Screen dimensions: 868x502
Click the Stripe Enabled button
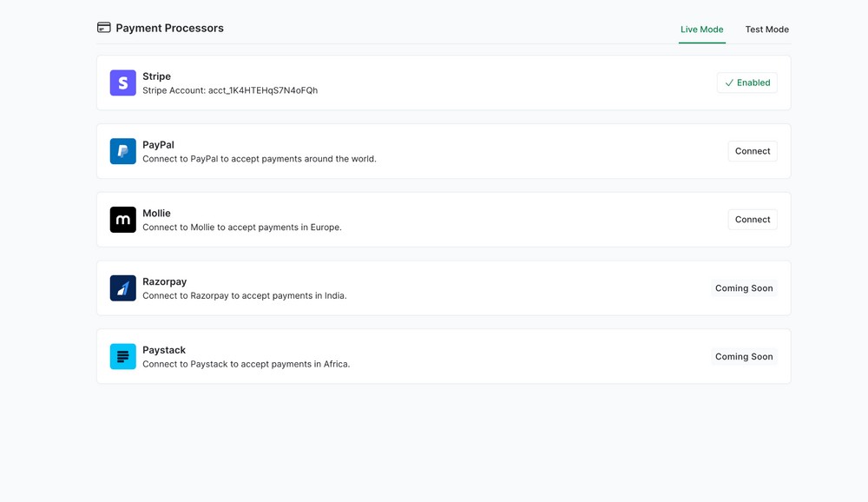[x=746, y=83]
